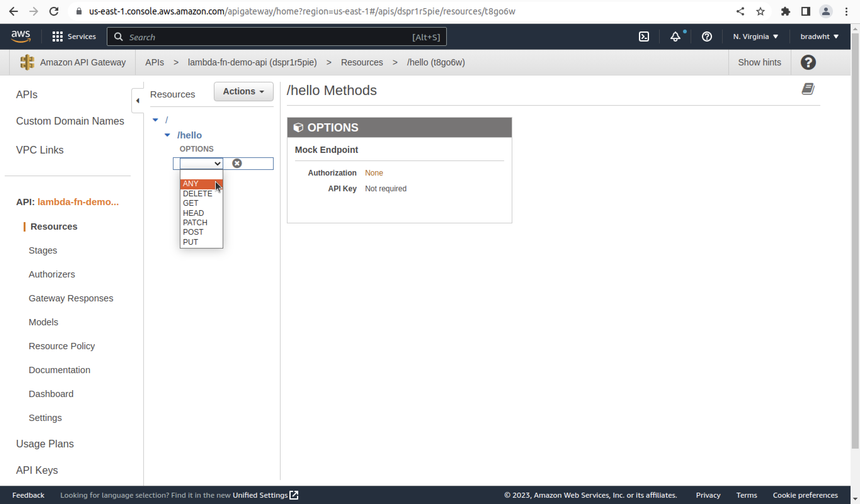Viewport: 860px width, 504px height.
Task: Click the Help question mark icon
Action: click(x=708, y=36)
